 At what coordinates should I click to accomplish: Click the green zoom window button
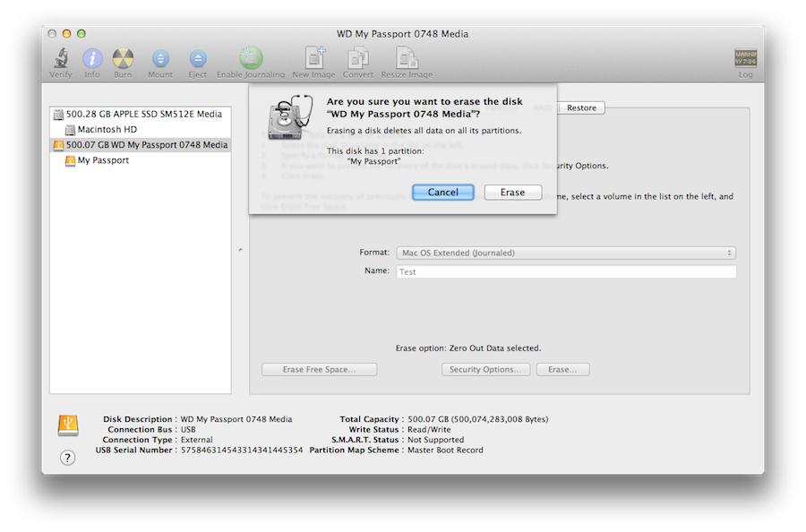pos(81,34)
